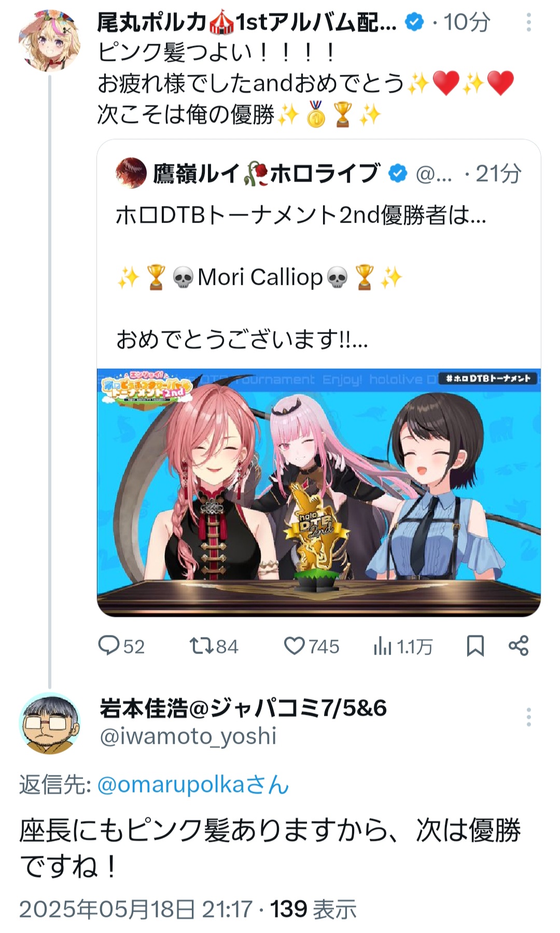Open the quoted tournament winner image
The height and width of the screenshot is (933, 560).
pos(319,493)
